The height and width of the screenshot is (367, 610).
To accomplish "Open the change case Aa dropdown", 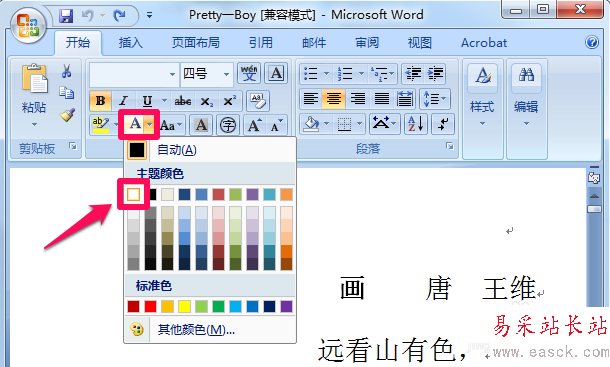I will pos(171,125).
